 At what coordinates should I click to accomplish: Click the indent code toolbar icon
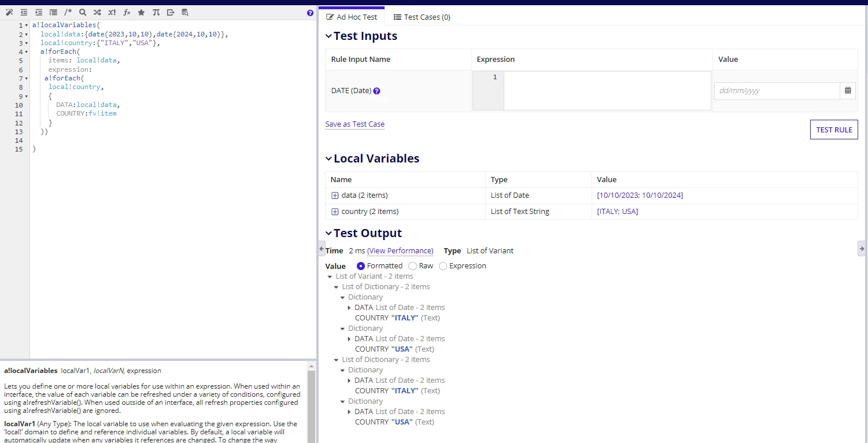coord(39,12)
